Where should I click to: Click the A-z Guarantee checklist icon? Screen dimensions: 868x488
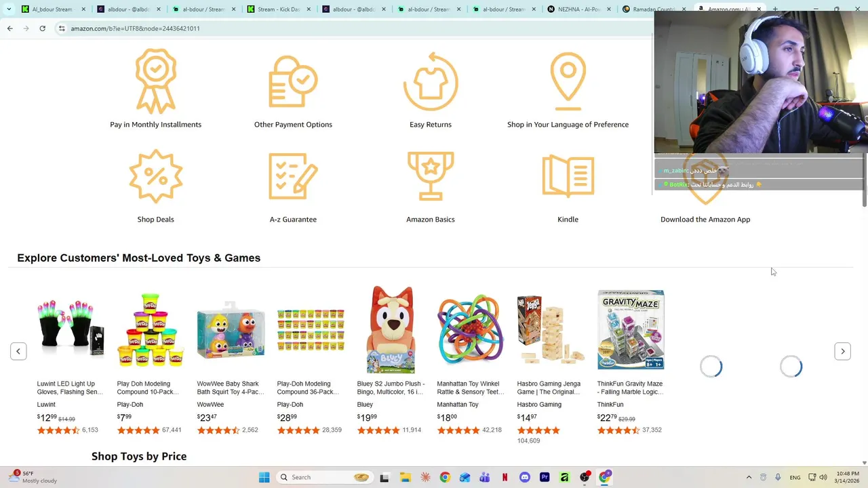pyautogui.click(x=293, y=176)
